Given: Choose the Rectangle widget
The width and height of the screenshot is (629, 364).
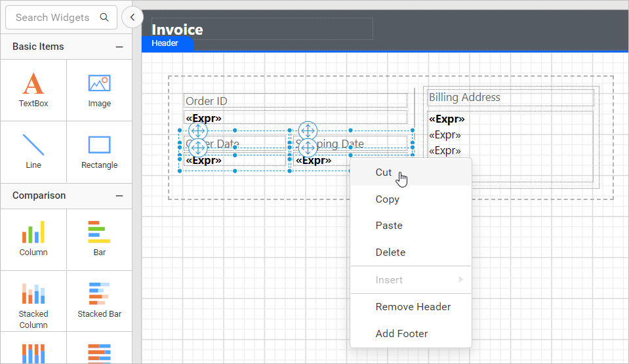Looking at the screenshot, I should pyautogui.click(x=99, y=152).
